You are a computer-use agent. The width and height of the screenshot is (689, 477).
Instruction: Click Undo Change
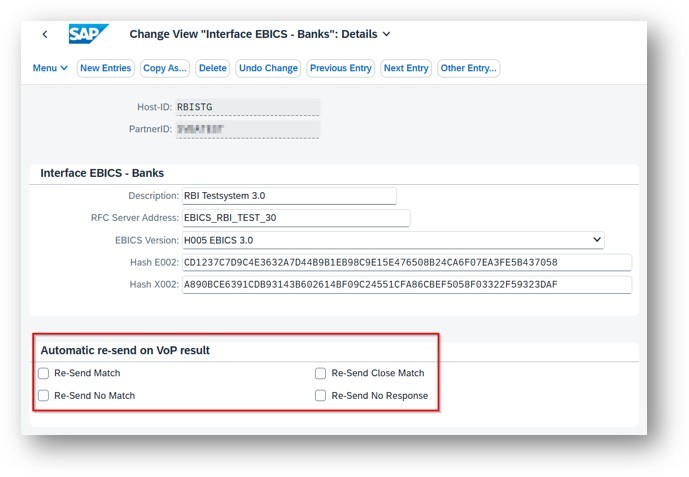(268, 68)
